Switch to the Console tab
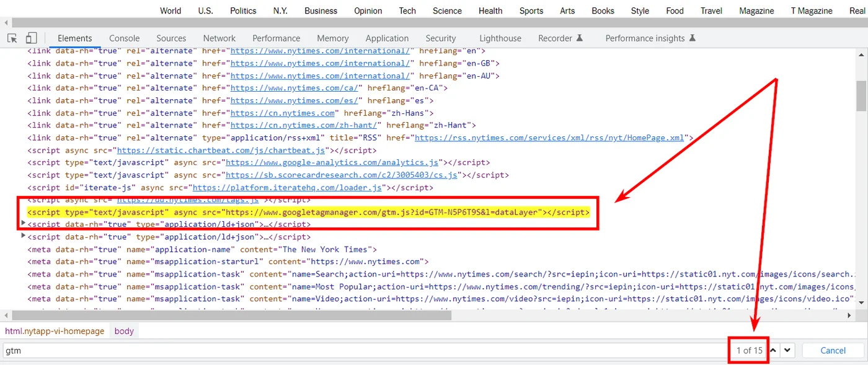Screen dimensions: 868x365 point(125,38)
